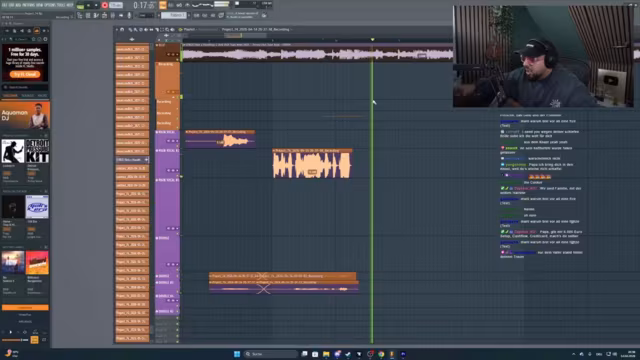Open the Detroit Pressure Kit pack thumbnail
The height and width of the screenshot is (360, 640).
(37, 151)
